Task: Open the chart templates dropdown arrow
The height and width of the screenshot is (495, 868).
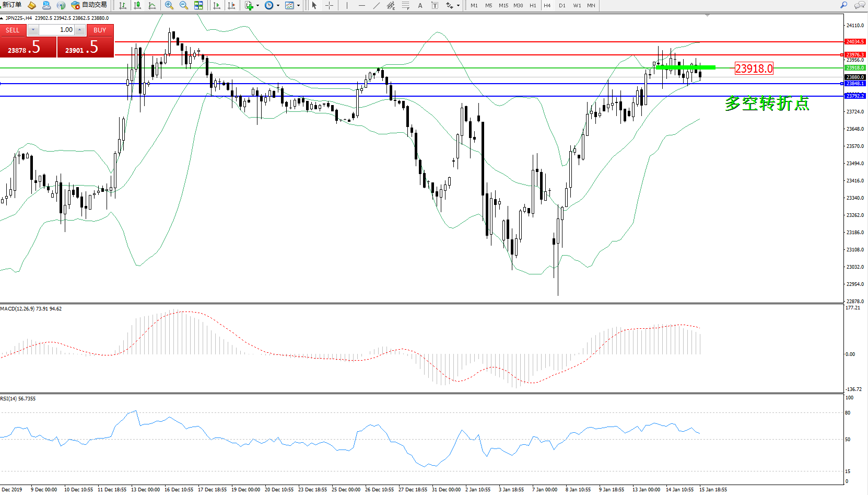Action: pos(298,6)
